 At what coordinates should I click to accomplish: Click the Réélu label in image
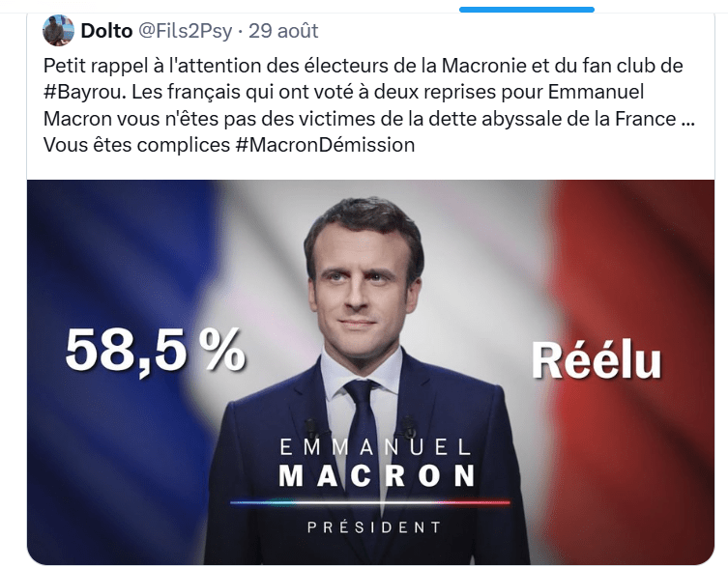597,361
